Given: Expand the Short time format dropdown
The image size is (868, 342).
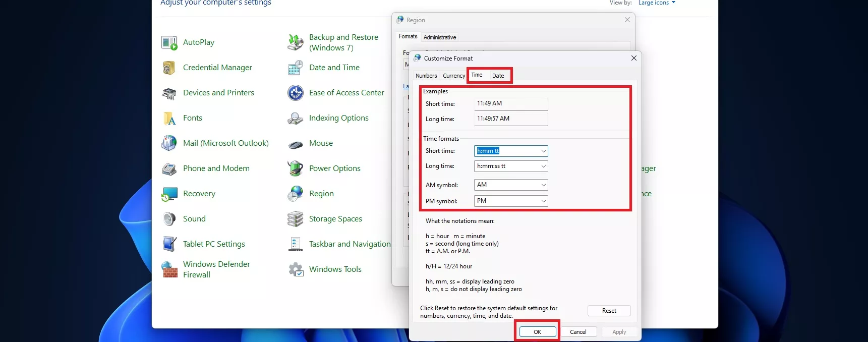Looking at the screenshot, I should 543,151.
